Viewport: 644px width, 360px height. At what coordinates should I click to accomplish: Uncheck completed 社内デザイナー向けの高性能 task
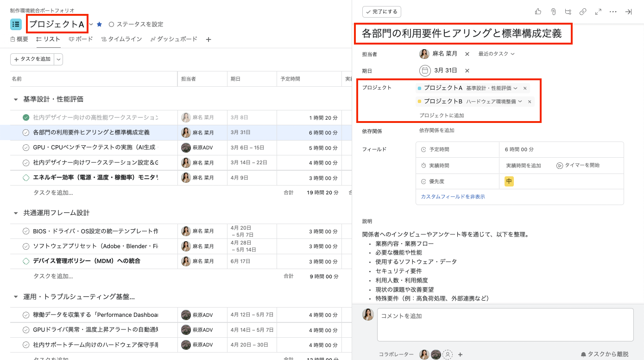[26, 117]
